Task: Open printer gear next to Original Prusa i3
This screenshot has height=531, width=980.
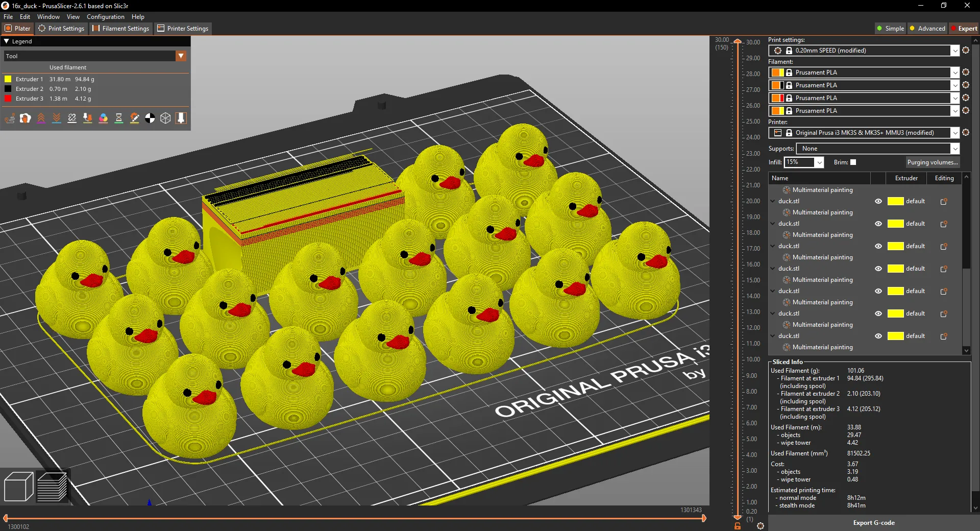Action: coord(966,133)
